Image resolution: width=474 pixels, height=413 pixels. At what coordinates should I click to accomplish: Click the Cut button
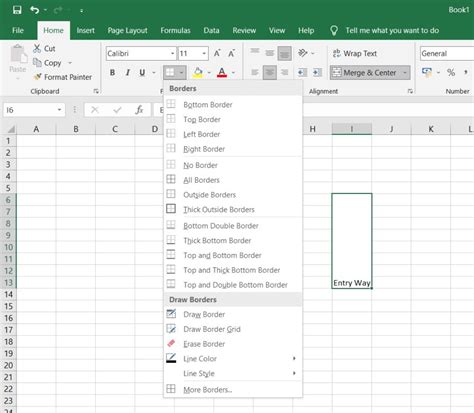coord(44,49)
